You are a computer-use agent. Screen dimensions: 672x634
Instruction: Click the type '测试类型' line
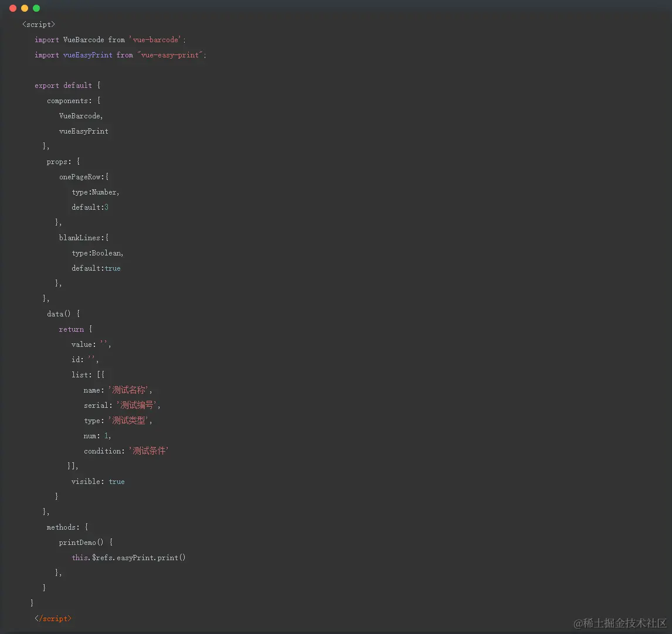118,421
